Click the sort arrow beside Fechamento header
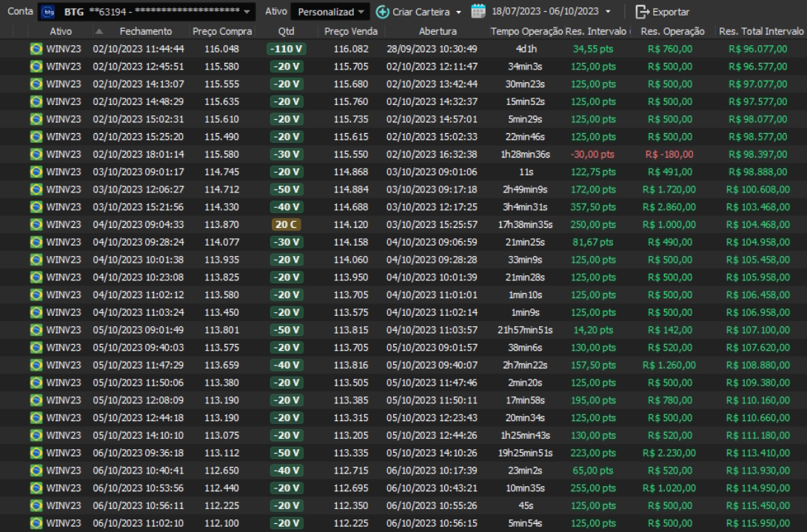 pyautogui.click(x=100, y=31)
